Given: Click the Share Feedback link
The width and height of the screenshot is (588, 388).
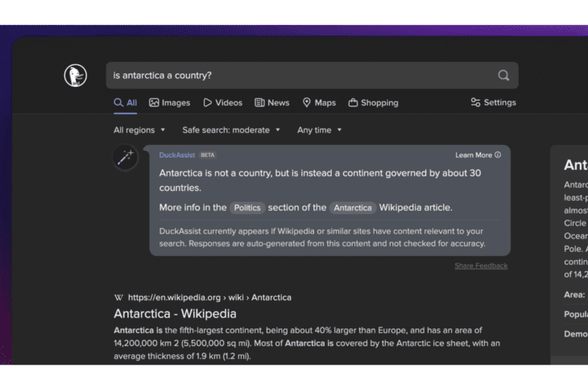Looking at the screenshot, I should click(481, 266).
